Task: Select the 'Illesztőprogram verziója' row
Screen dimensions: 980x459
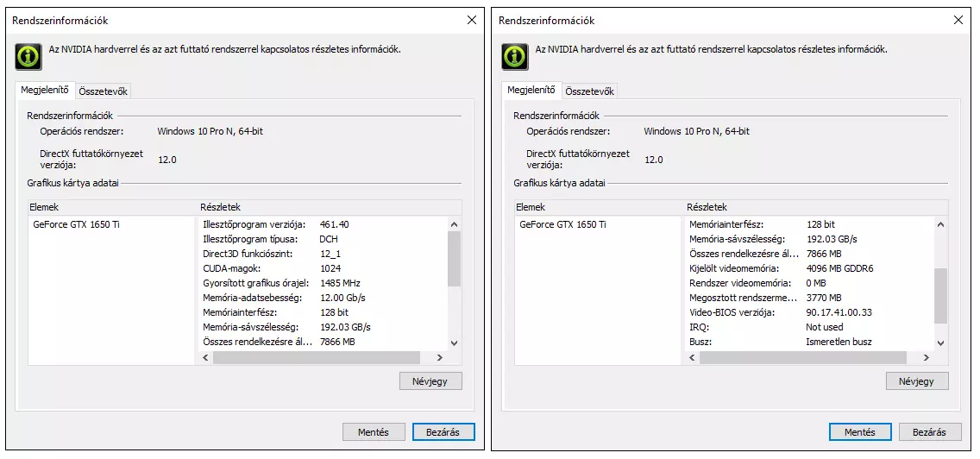Action: 324,224
